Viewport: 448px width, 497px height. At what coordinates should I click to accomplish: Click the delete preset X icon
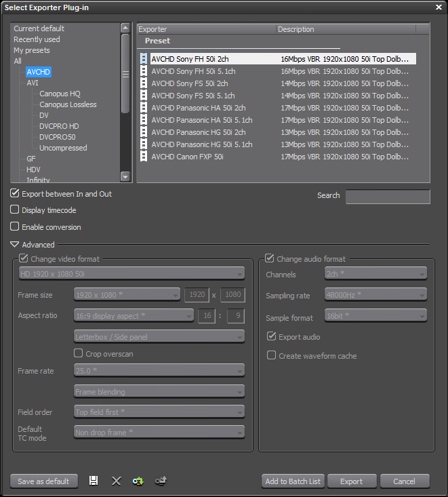coord(117,481)
